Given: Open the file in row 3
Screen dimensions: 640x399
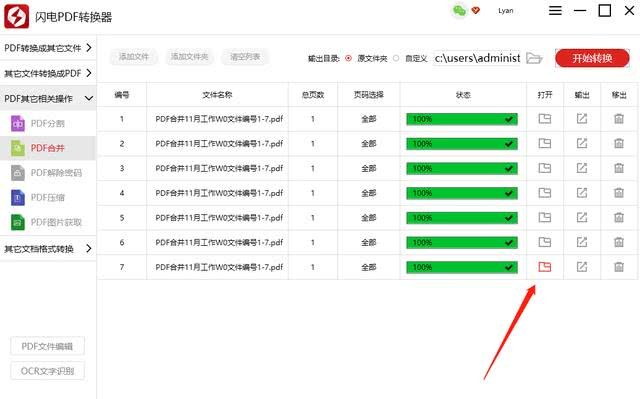Looking at the screenshot, I should [x=544, y=168].
